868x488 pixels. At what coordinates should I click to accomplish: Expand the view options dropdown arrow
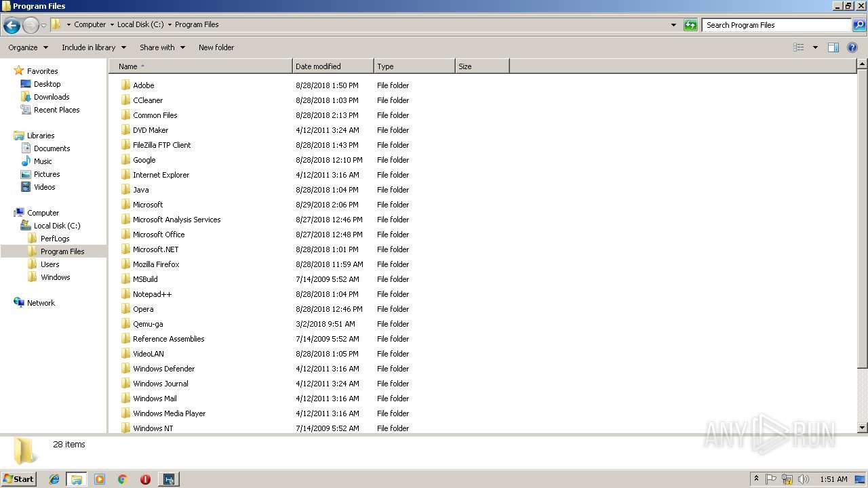[815, 47]
